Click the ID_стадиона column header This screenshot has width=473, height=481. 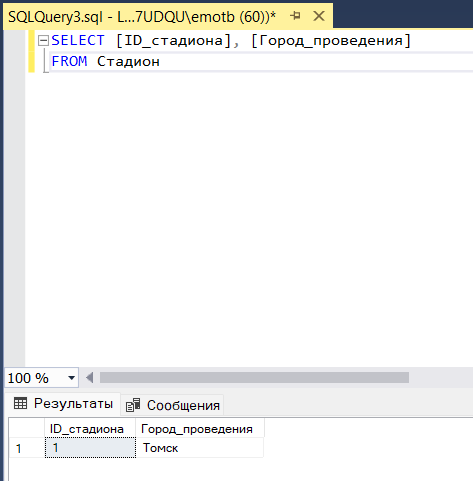tap(90, 429)
